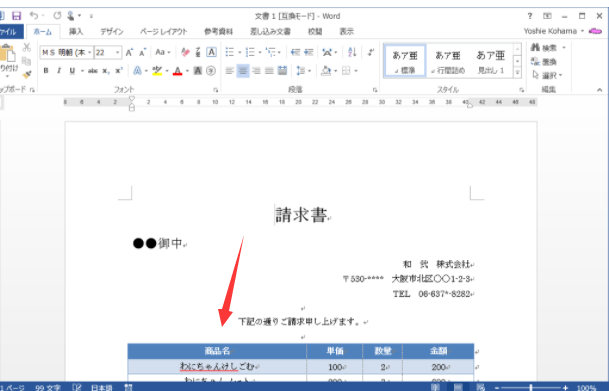Screen dimensions: 609x391
Task: Apply yellow text highlight color
Action: 157,71
